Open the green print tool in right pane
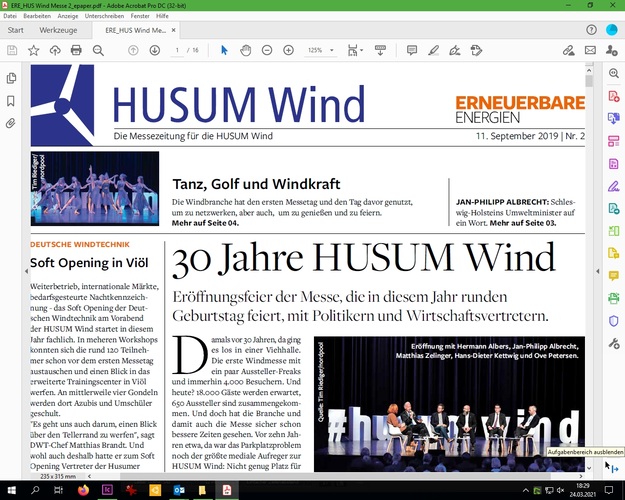 coord(614,298)
